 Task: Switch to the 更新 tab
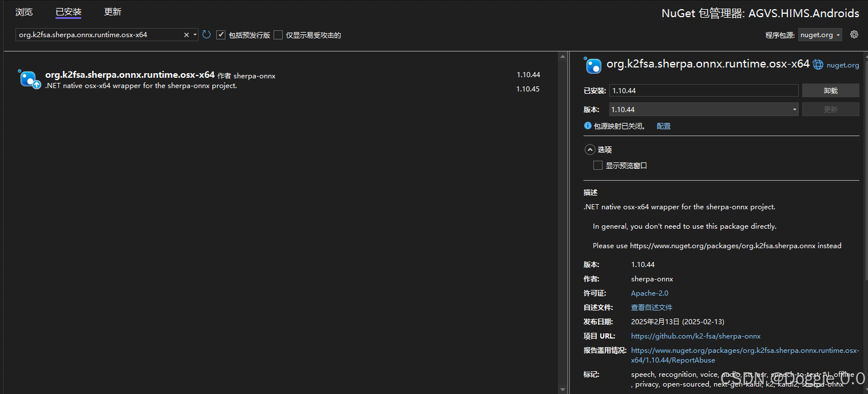tap(113, 12)
